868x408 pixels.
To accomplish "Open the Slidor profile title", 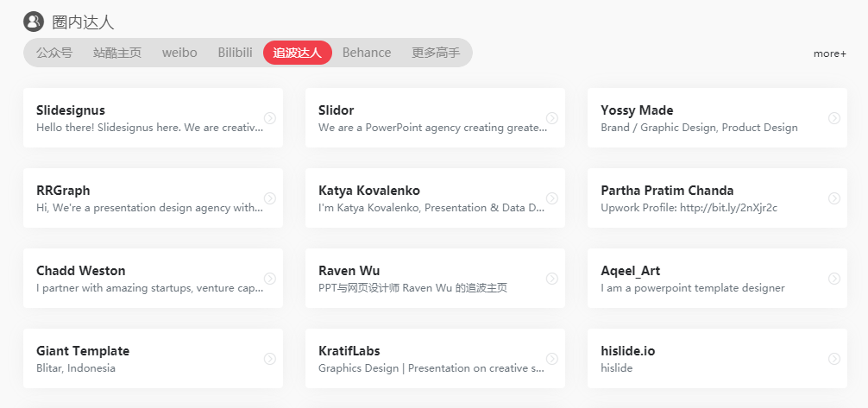I will (x=336, y=110).
